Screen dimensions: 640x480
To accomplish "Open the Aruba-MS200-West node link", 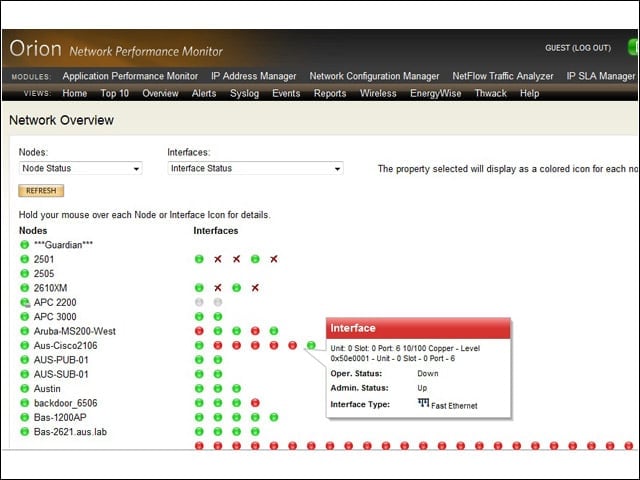I will point(75,331).
